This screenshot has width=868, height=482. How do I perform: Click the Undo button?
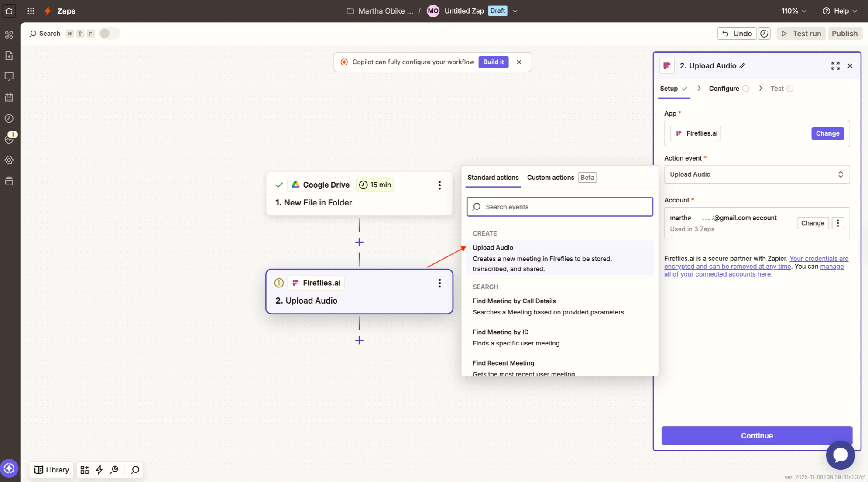tap(737, 34)
